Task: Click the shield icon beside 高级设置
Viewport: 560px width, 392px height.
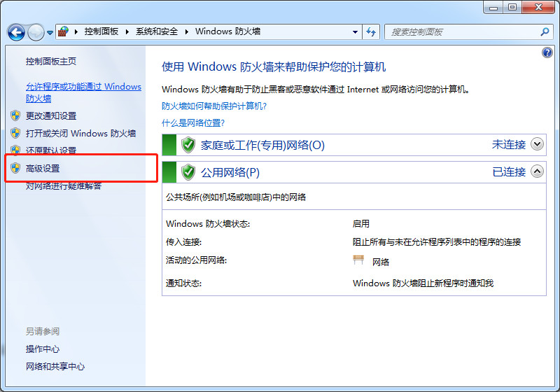Action: tap(15, 168)
